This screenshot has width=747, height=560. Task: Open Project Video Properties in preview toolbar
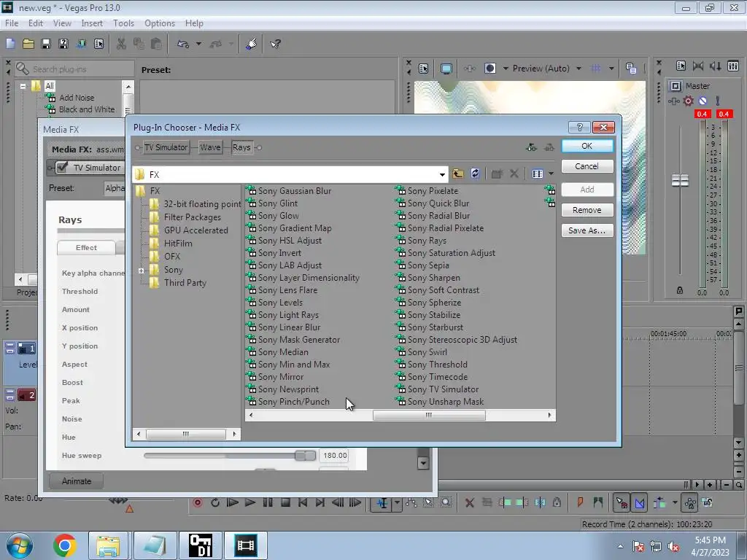click(423, 69)
